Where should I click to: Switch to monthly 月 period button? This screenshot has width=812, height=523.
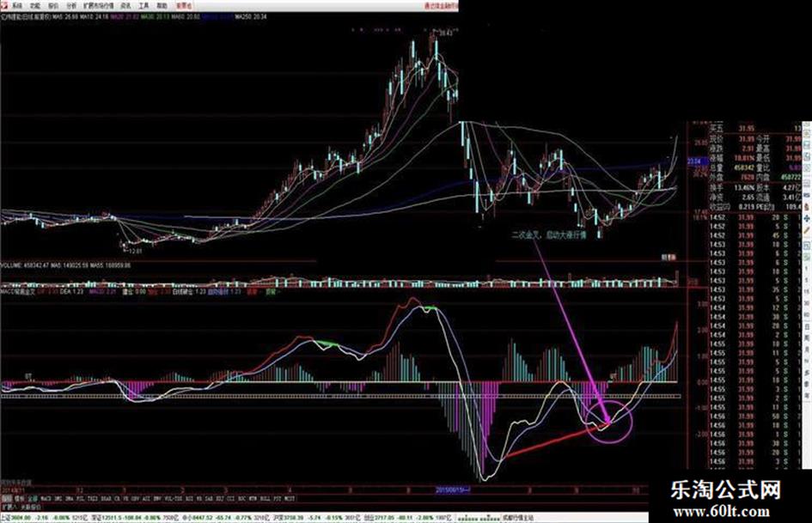tap(806, 349)
